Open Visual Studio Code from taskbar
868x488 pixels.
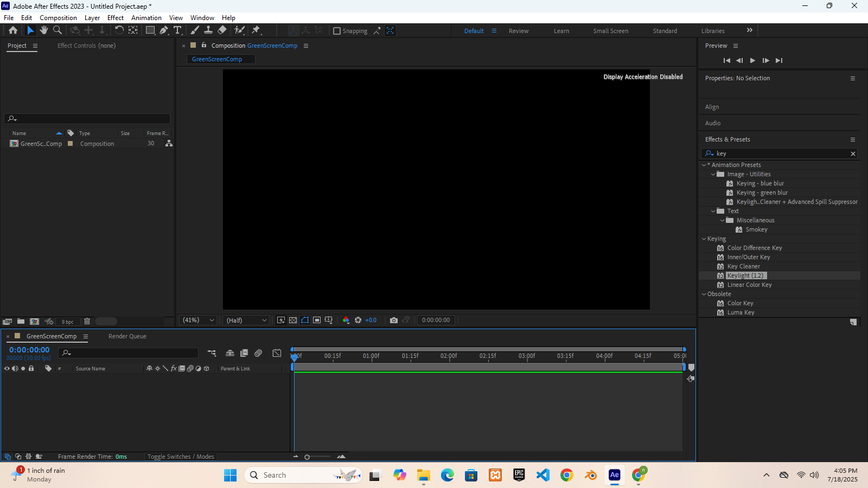point(543,475)
